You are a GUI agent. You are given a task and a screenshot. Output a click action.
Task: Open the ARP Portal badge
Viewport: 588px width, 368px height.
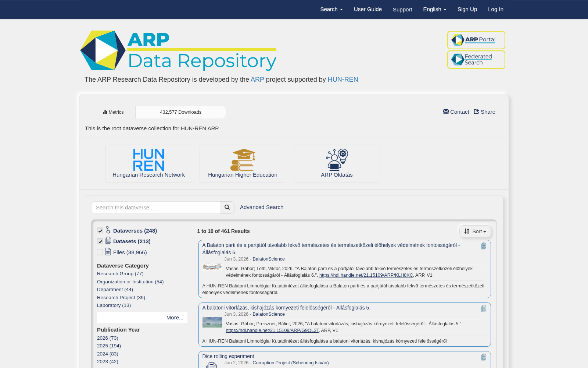(x=476, y=40)
